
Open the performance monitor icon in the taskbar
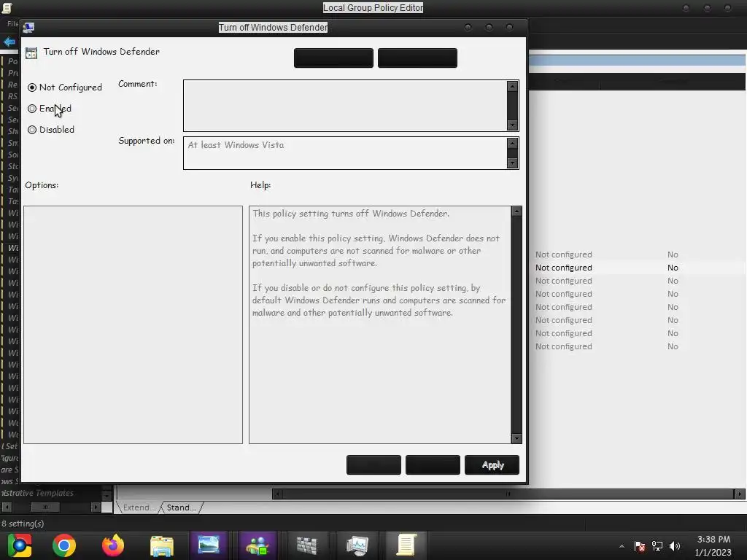(357, 545)
